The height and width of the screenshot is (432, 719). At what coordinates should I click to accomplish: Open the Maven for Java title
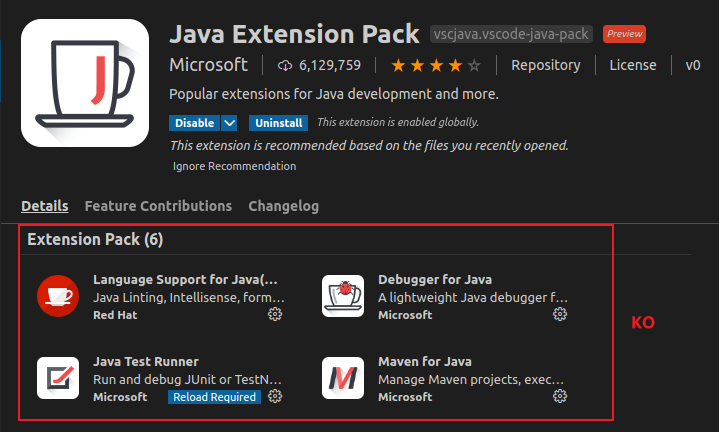tap(425, 361)
